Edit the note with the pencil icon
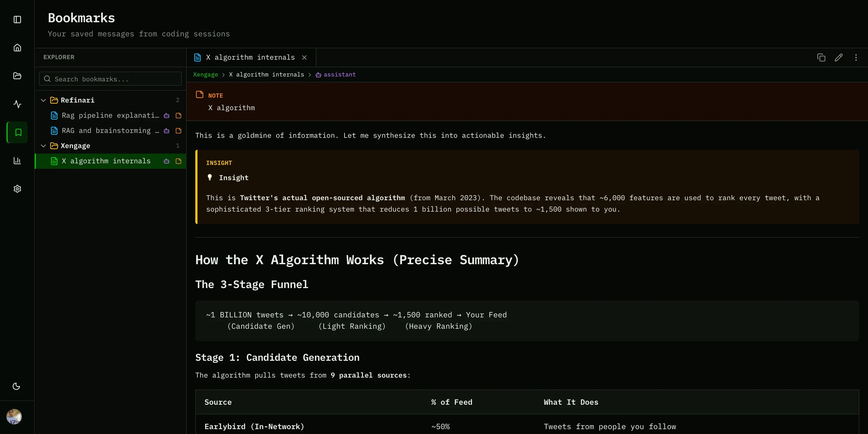 (839, 57)
